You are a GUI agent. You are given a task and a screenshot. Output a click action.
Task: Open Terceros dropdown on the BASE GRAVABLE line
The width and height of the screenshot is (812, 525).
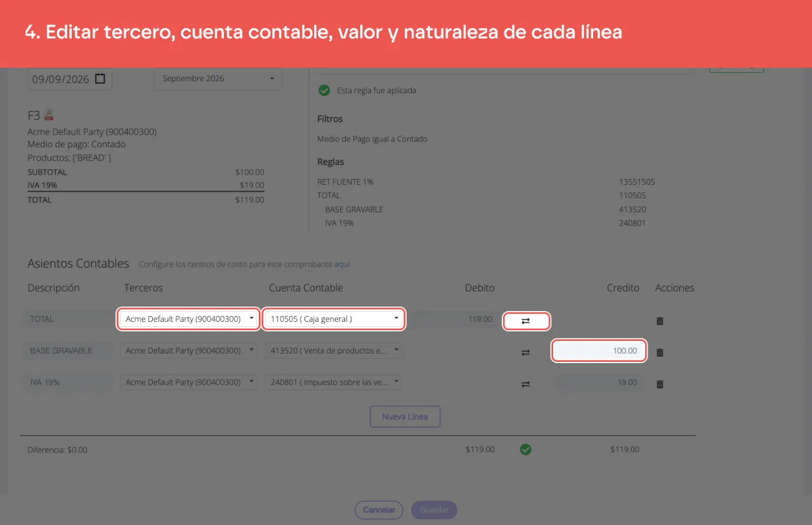[x=188, y=350]
